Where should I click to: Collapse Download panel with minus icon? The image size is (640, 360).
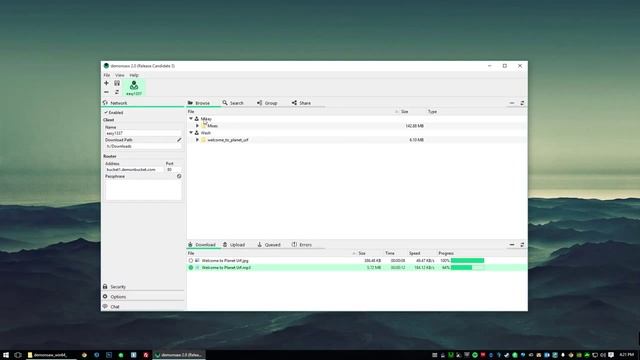click(512, 245)
